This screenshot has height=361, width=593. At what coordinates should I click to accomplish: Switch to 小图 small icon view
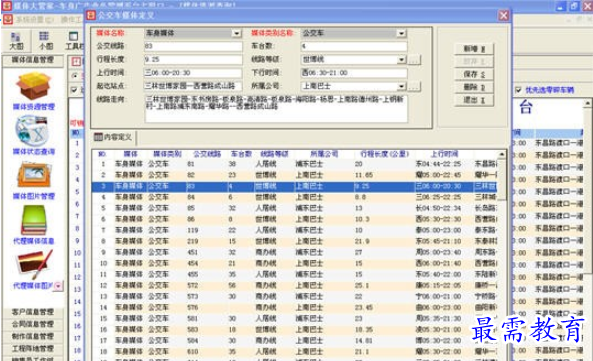[45, 41]
